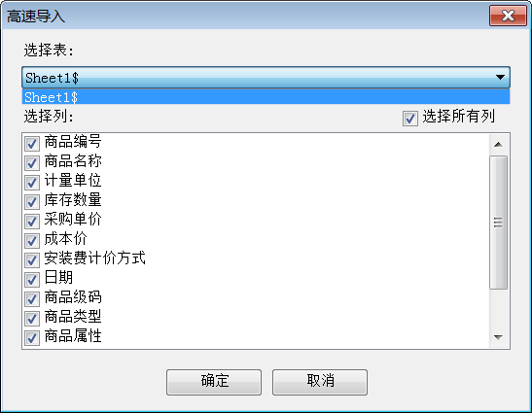The height and width of the screenshot is (413, 532).
Task: Toggle the 选择所有列 checkbox
Action: coord(409,119)
